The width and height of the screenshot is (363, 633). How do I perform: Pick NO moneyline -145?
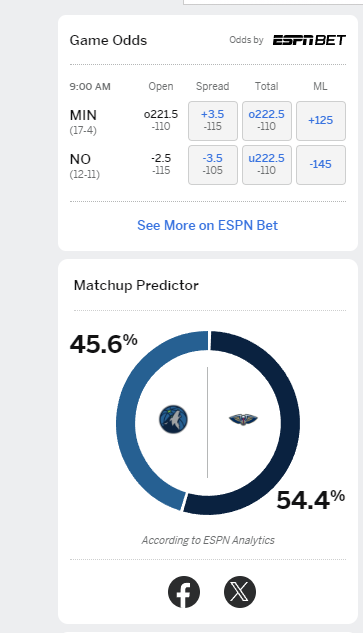pyautogui.click(x=321, y=165)
